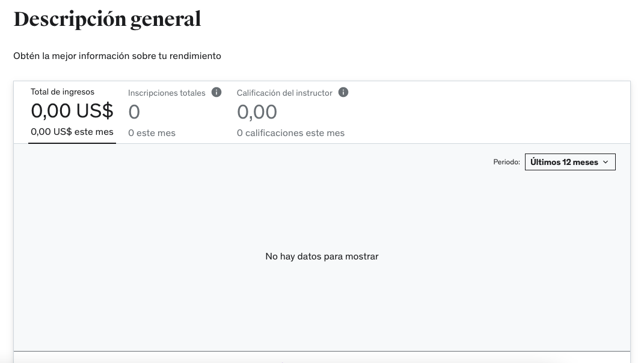Image resolution: width=644 pixels, height=363 pixels.
Task: Click the "No hay datos para mostrar" message
Action: click(322, 256)
